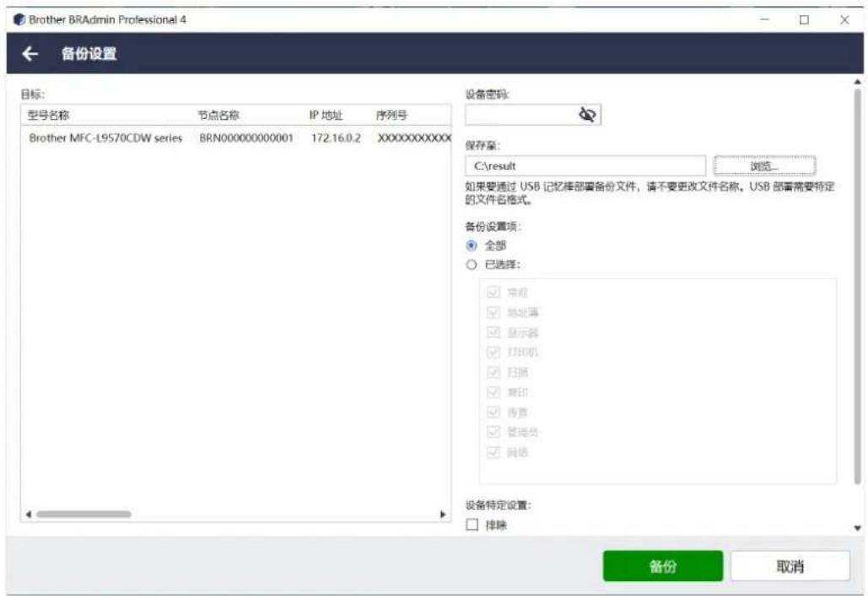This screenshot has height=596, width=868.
Task: Click the target list horizontal scrollbar thumb
Action: pos(84,514)
